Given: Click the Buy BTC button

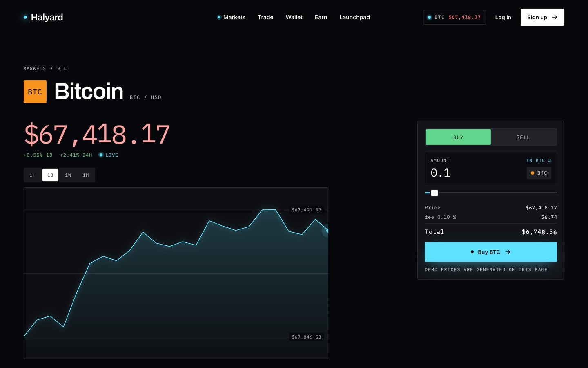Looking at the screenshot, I should pos(491,252).
